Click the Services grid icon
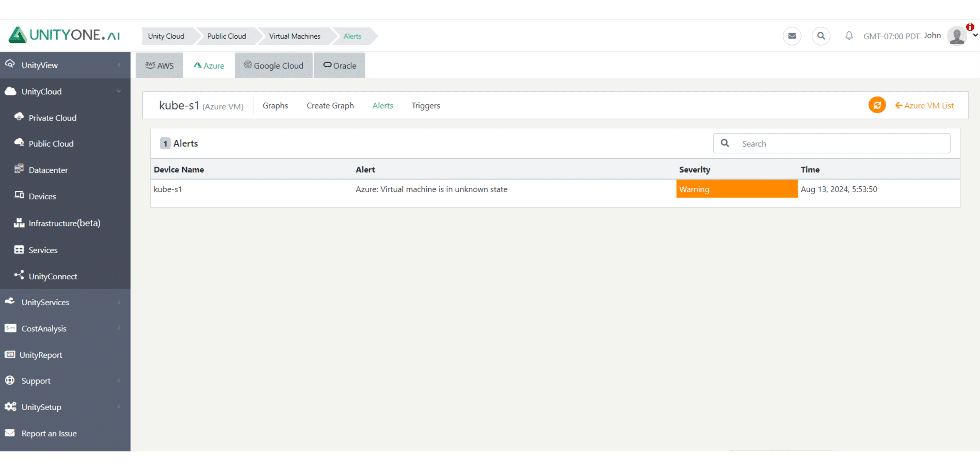The height and width of the screenshot is (471, 980). coord(19,249)
